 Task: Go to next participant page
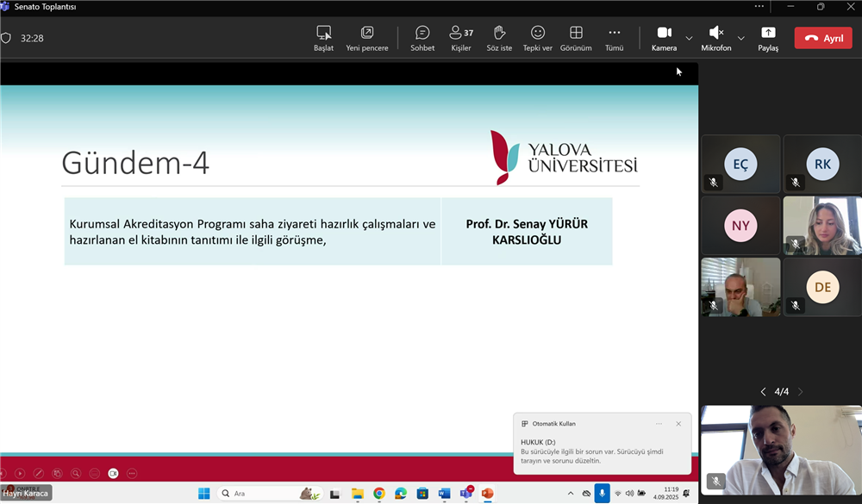pos(801,392)
